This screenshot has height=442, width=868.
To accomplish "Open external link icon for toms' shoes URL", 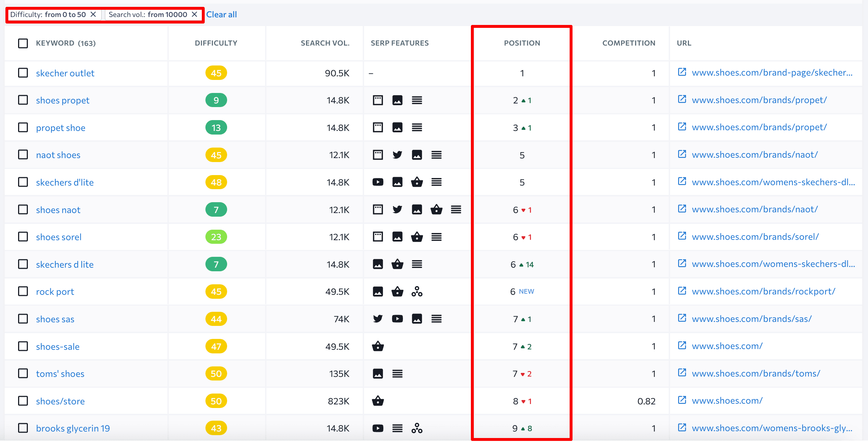I will (x=682, y=373).
